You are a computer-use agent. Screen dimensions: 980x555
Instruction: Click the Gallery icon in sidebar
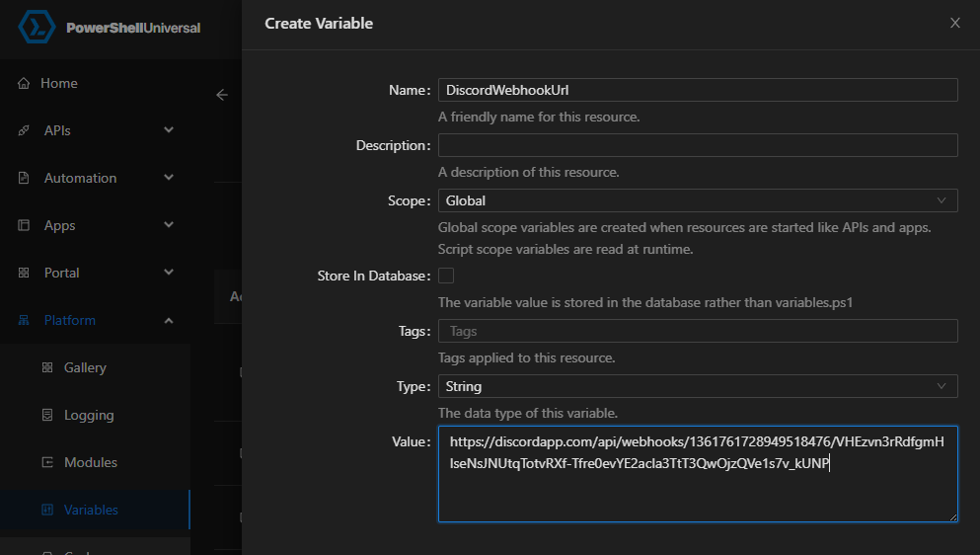click(x=47, y=368)
